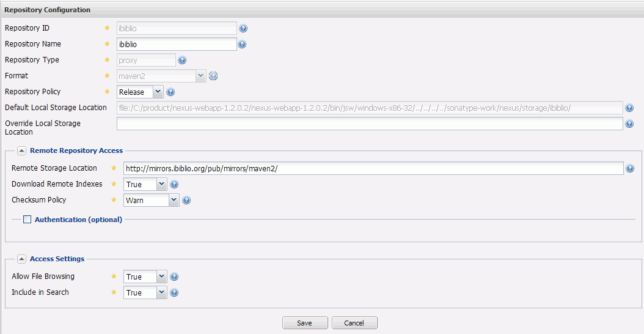Screen dimensions: 644x334
Task: Click help icon next to Repository ID
Action: point(243,28)
